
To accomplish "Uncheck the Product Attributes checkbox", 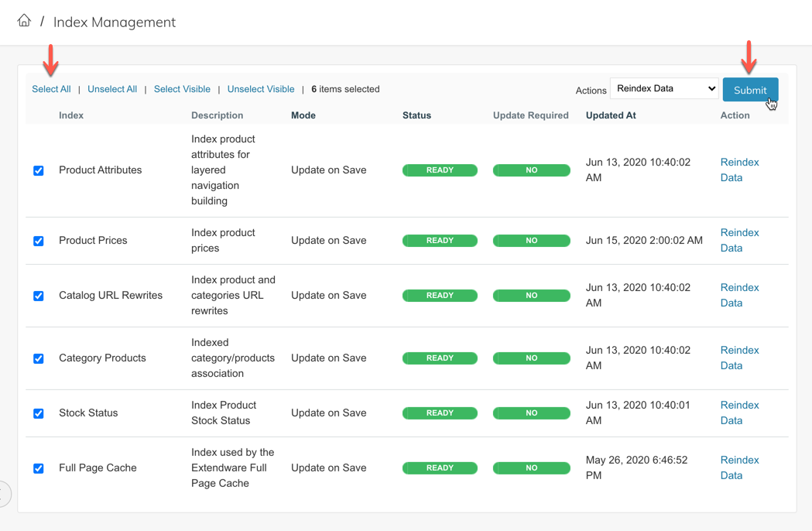I will pos(39,170).
